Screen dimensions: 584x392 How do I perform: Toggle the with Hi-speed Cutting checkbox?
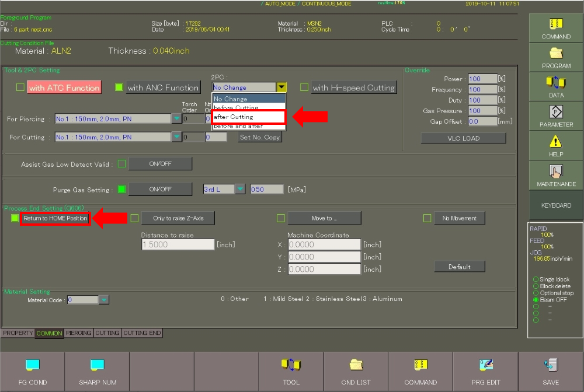tap(304, 87)
